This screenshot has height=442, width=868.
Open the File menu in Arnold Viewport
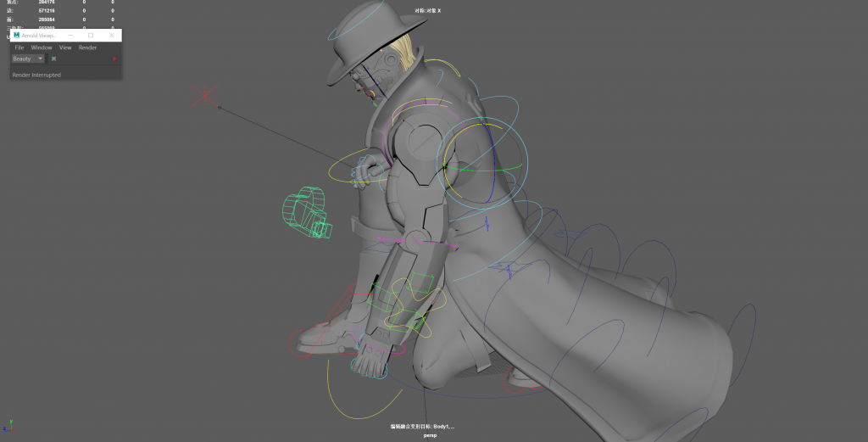coord(19,48)
